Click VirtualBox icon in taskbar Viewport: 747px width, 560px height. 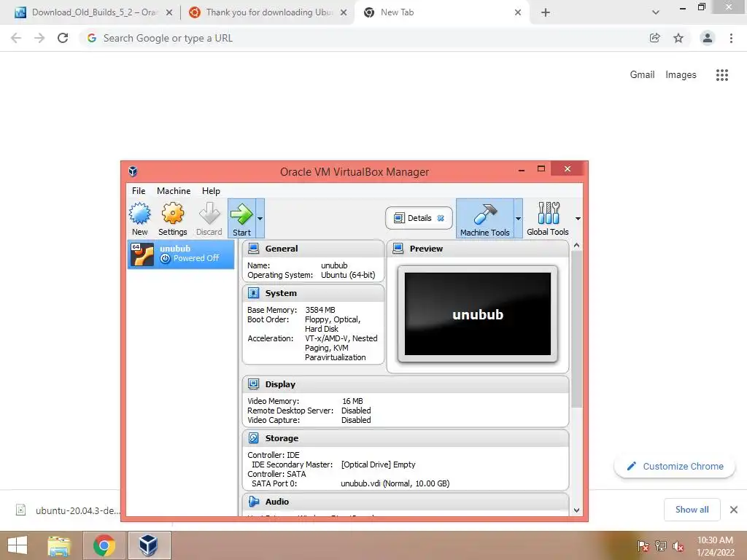coord(149,545)
